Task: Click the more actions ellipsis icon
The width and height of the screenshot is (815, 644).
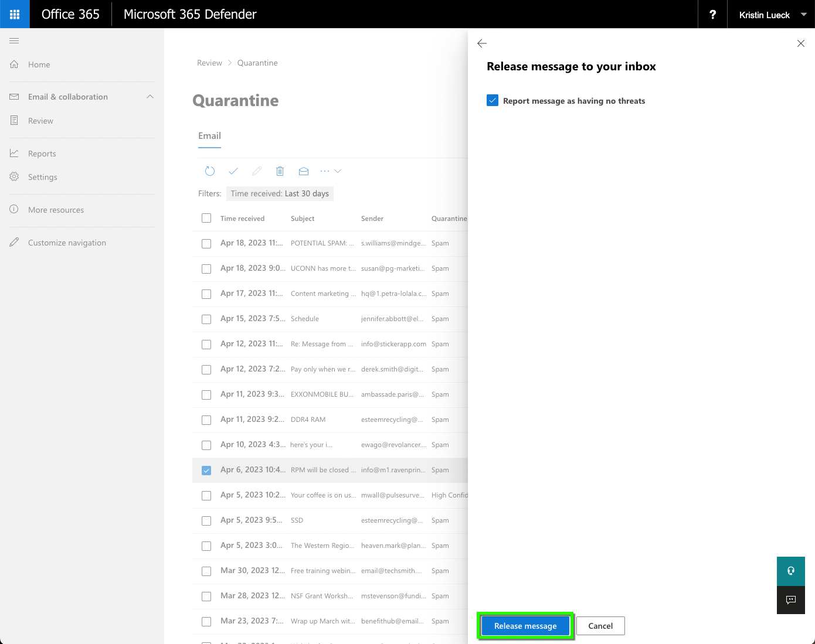Action: 324,171
